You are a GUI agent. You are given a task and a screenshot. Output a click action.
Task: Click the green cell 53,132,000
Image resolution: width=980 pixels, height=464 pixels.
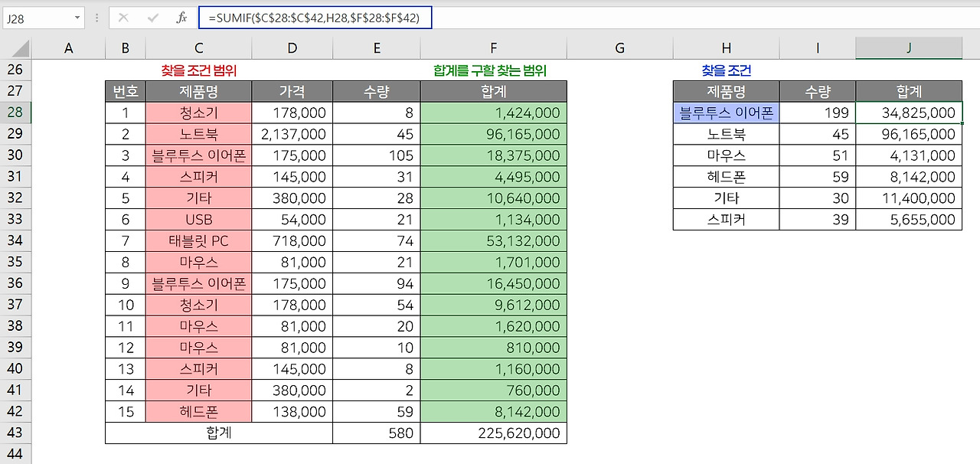494,241
